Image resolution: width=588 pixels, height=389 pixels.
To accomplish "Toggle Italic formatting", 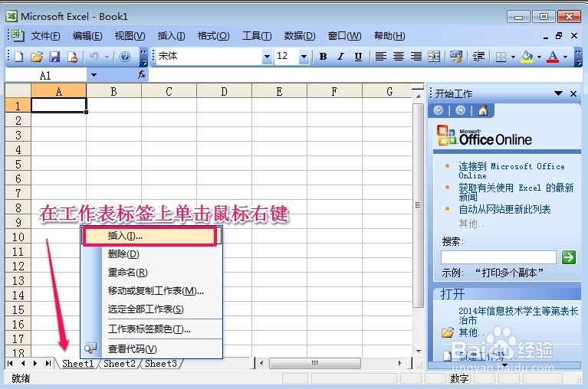I will [x=340, y=57].
